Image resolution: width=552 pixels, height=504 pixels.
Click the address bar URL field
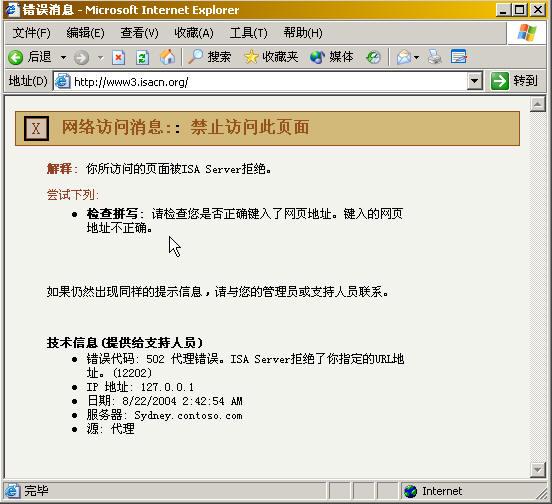pos(269,82)
